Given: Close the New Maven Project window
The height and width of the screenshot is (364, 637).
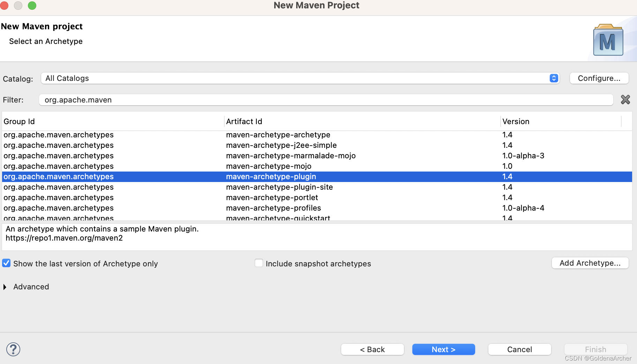Looking at the screenshot, I should click(x=4, y=6).
